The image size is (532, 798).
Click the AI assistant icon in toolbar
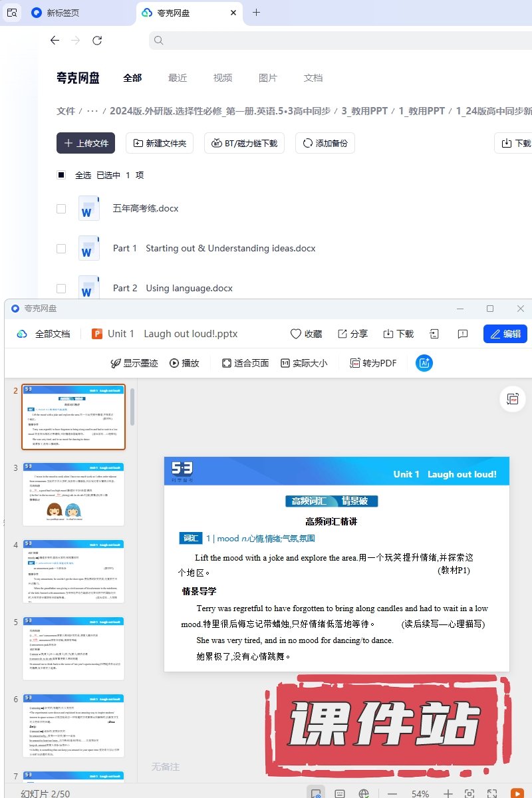pyautogui.click(x=424, y=363)
